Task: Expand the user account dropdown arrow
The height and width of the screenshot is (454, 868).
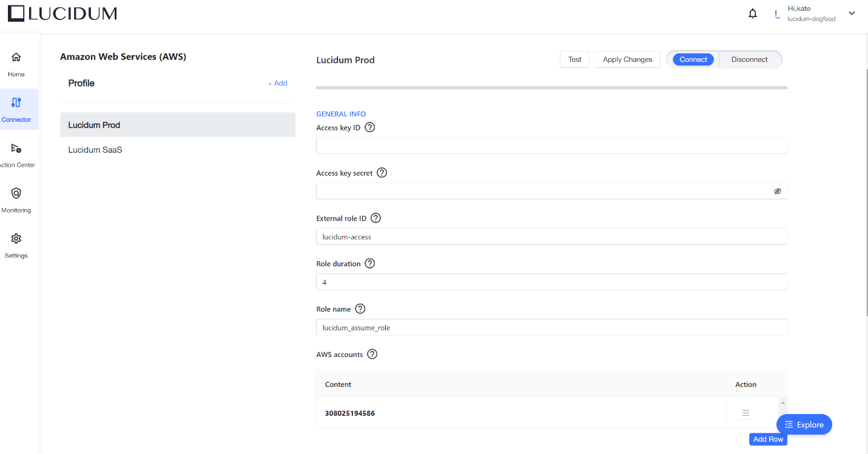Action: pyautogui.click(x=852, y=13)
